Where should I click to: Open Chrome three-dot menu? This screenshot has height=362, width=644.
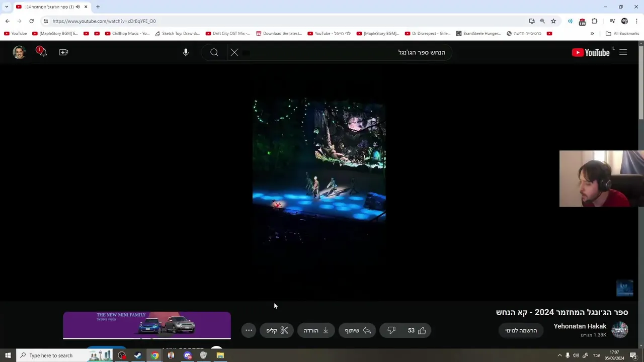click(x=636, y=21)
